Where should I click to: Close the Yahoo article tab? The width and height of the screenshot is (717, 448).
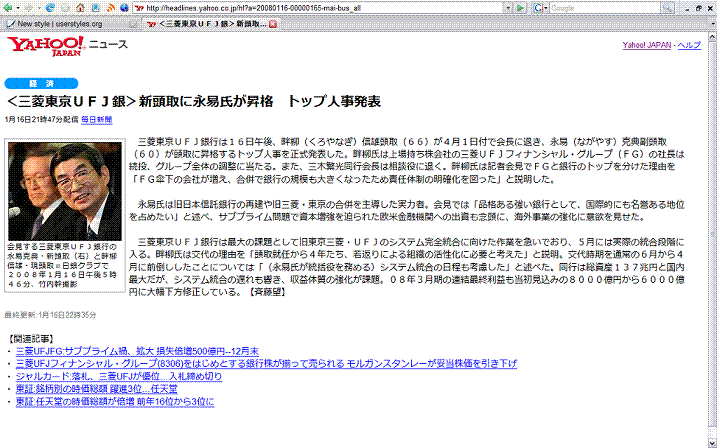tap(273, 24)
